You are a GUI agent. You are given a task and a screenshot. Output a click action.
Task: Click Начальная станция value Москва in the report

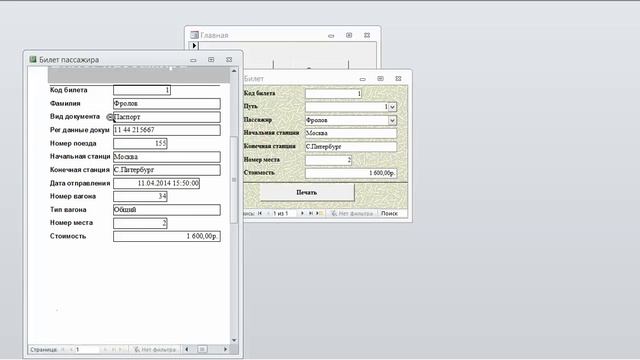[x=167, y=157]
